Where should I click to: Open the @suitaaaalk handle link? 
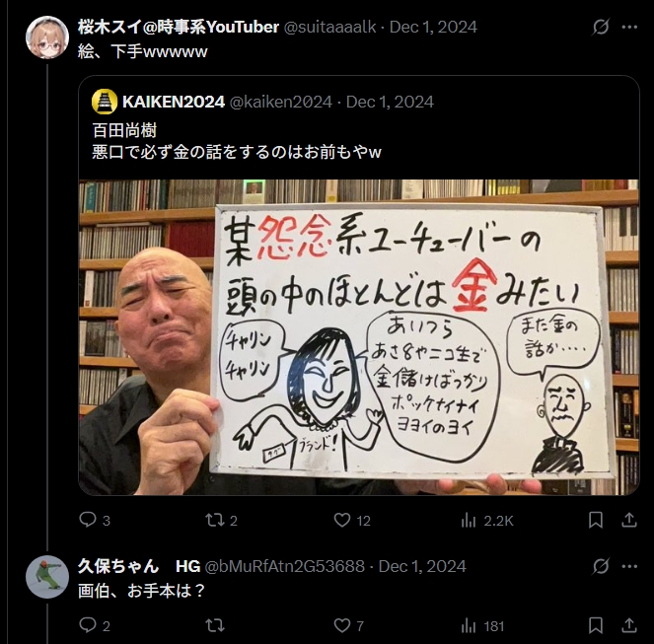click(329, 27)
